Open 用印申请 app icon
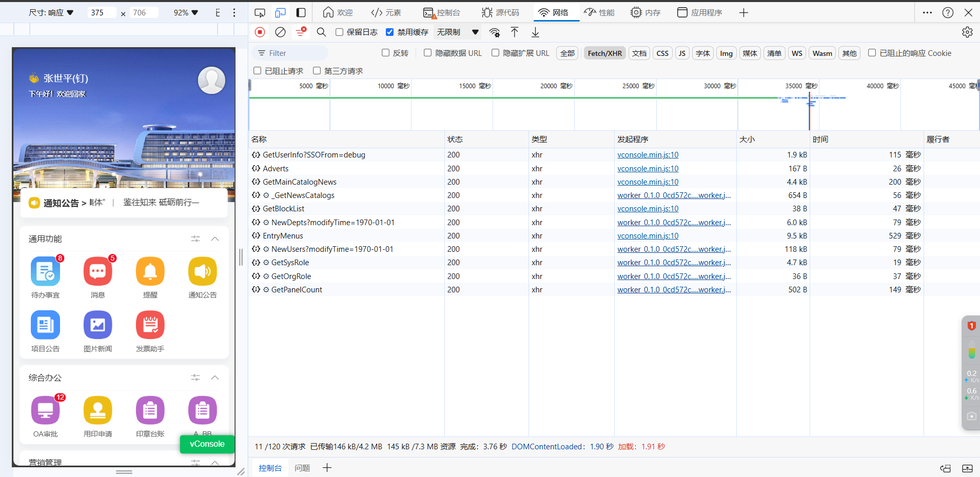 click(x=98, y=410)
